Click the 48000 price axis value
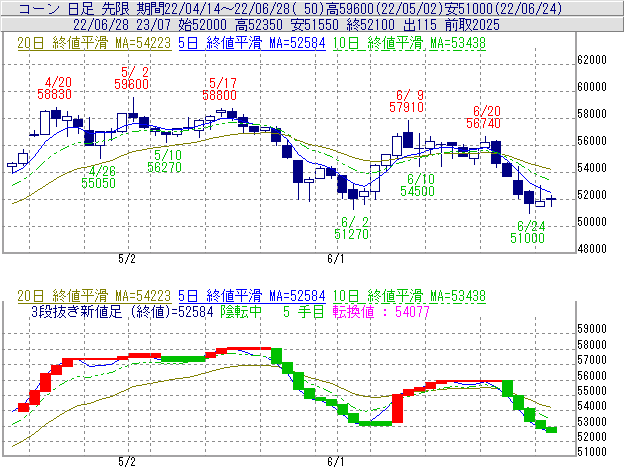 [x=592, y=249]
